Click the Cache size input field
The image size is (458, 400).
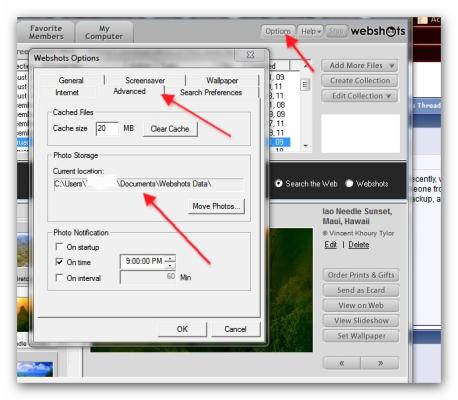(x=107, y=128)
